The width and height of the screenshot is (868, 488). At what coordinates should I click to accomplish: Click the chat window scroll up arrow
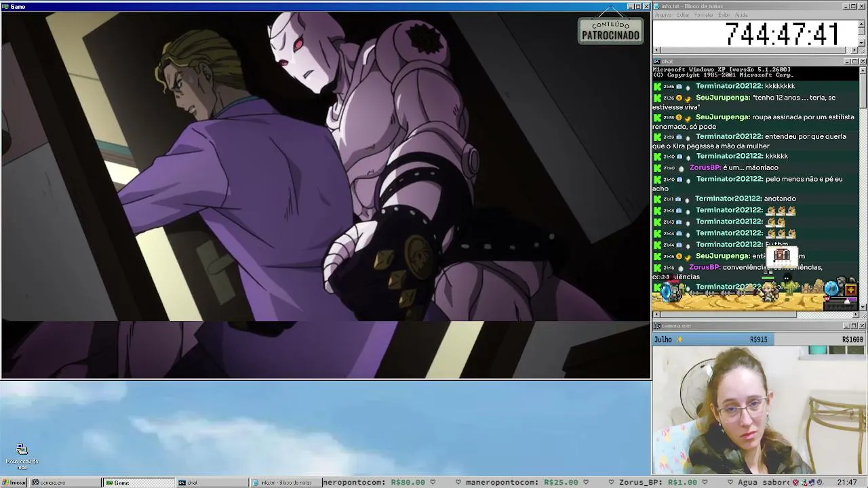click(863, 70)
